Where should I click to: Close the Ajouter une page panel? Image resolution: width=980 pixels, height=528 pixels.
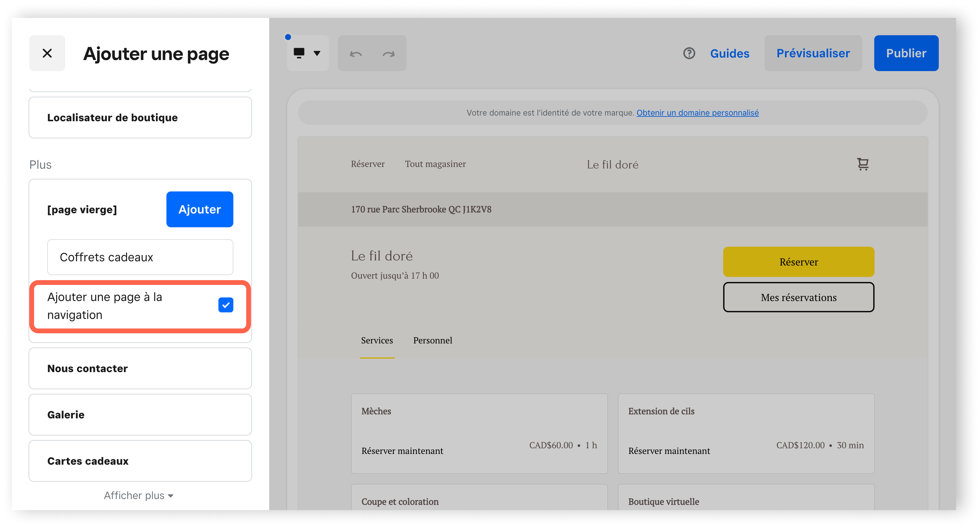[x=47, y=53]
